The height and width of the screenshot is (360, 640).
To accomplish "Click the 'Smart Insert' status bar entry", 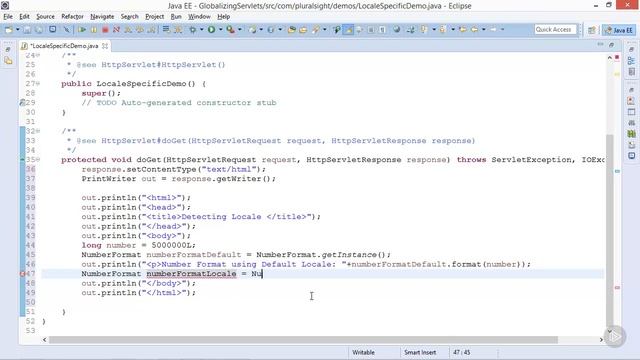I will [420, 352].
